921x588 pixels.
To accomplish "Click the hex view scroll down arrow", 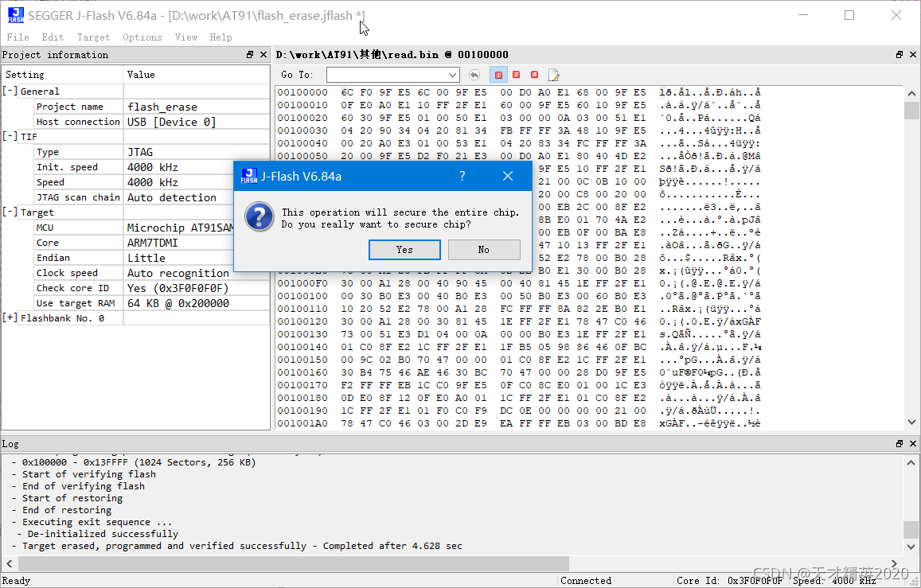I will coord(911,422).
